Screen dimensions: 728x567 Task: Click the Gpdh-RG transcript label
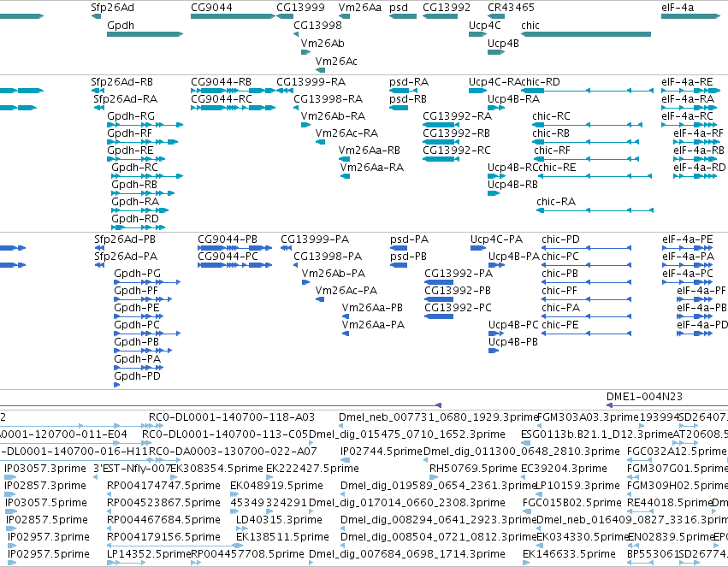click(x=131, y=116)
